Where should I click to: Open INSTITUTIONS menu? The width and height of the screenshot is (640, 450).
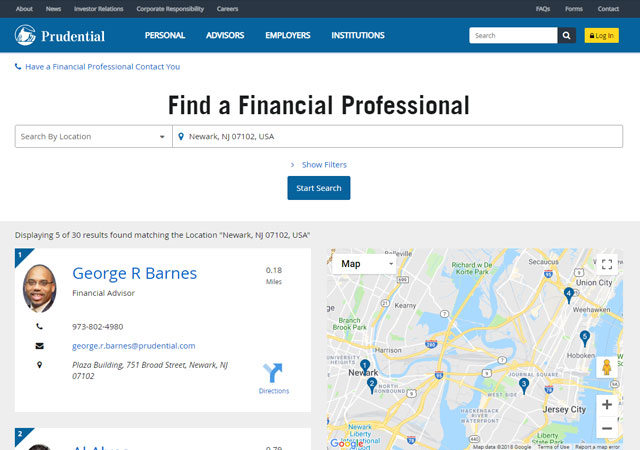[358, 35]
